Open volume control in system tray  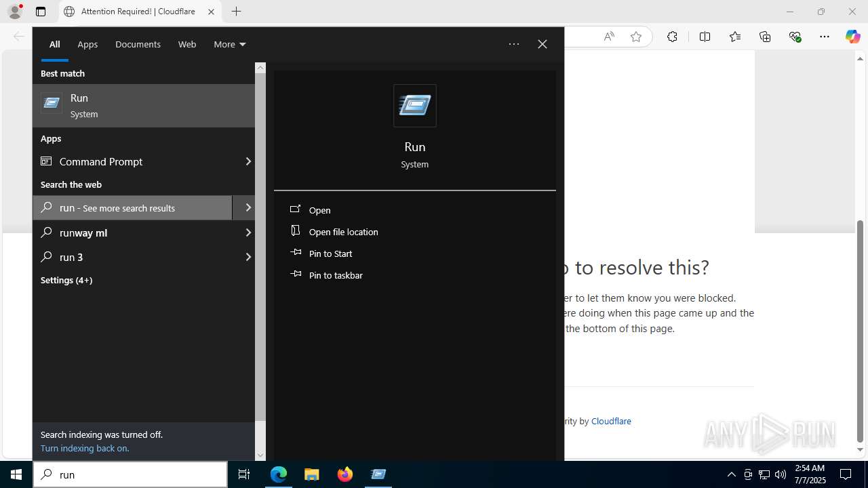pos(781,474)
